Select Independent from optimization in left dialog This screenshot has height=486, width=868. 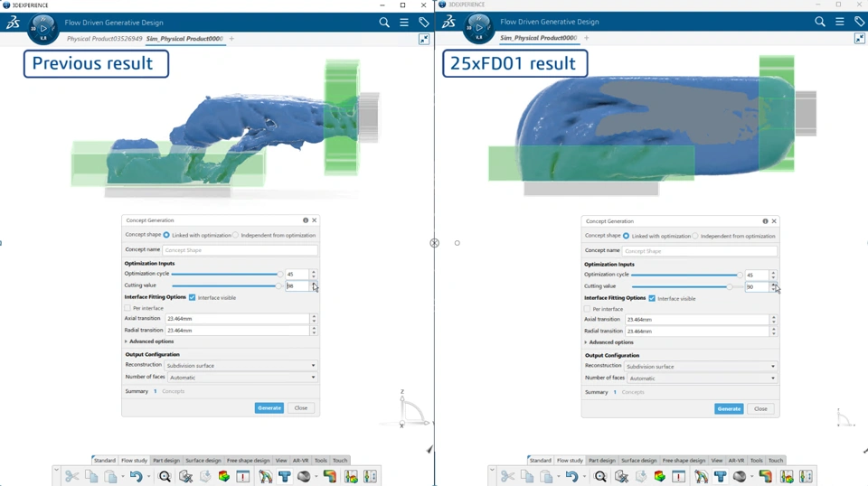click(x=236, y=235)
